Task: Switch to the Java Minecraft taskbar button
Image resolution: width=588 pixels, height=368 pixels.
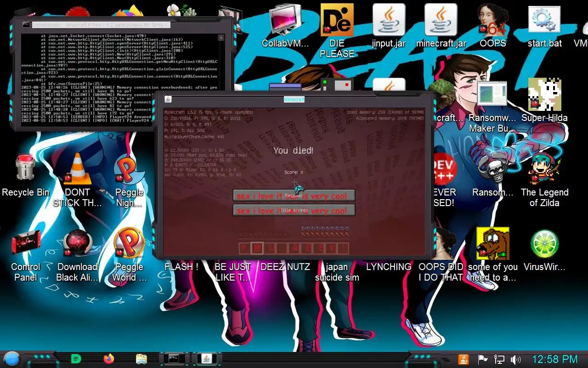Action: coord(207,359)
